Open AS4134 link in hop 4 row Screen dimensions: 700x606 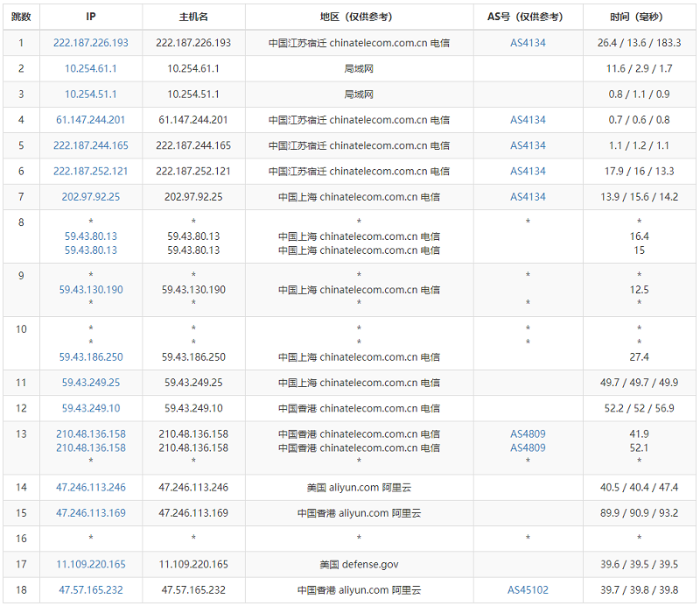pos(528,120)
